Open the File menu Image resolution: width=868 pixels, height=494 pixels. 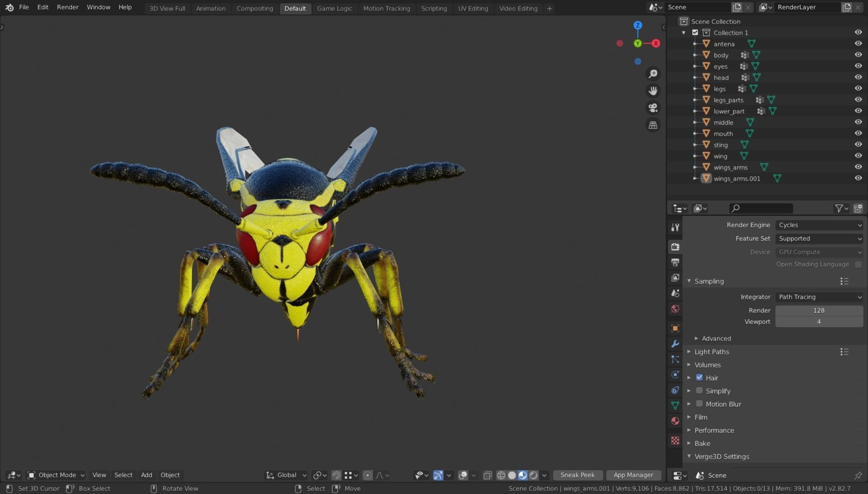[24, 7]
